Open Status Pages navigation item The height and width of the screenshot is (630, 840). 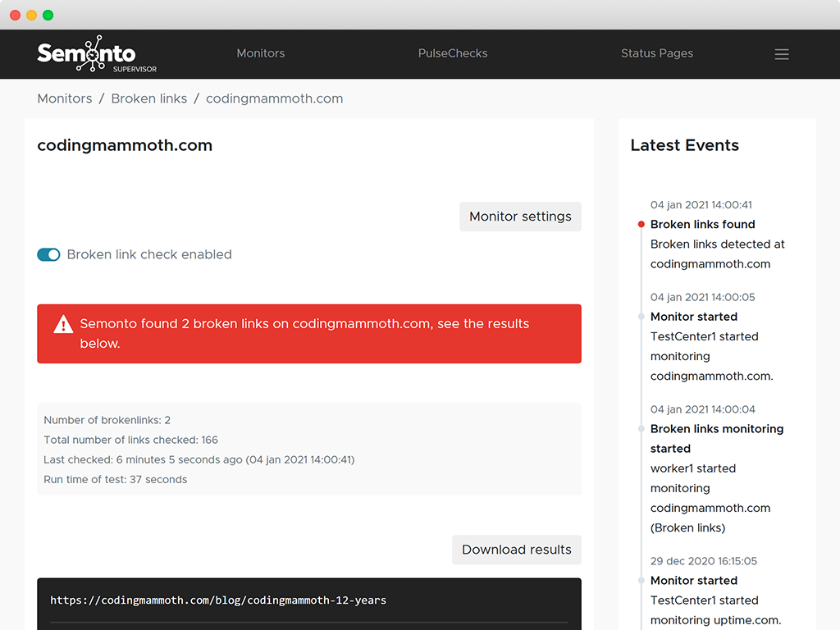[x=656, y=53]
